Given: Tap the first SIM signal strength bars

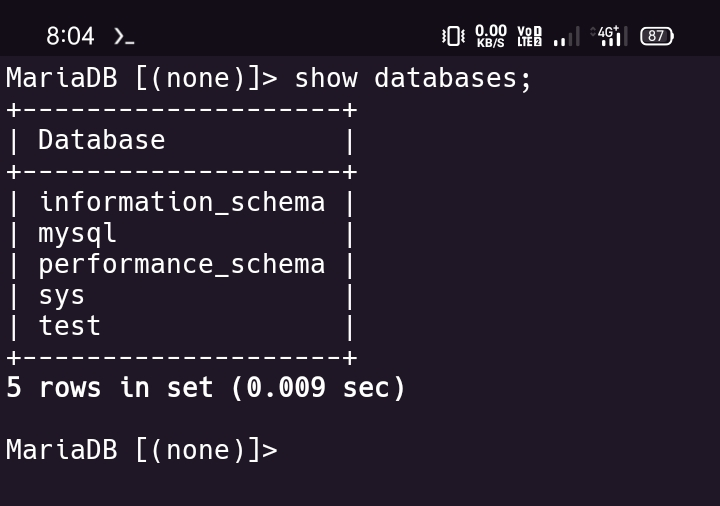Looking at the screenshot, I should pyautogui.click(x=567, y=36).
